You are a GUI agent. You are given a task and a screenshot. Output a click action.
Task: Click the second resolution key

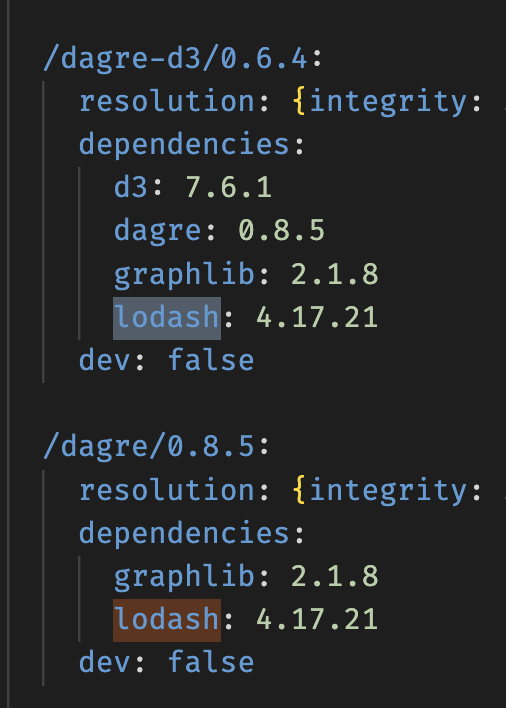[167, 490]
